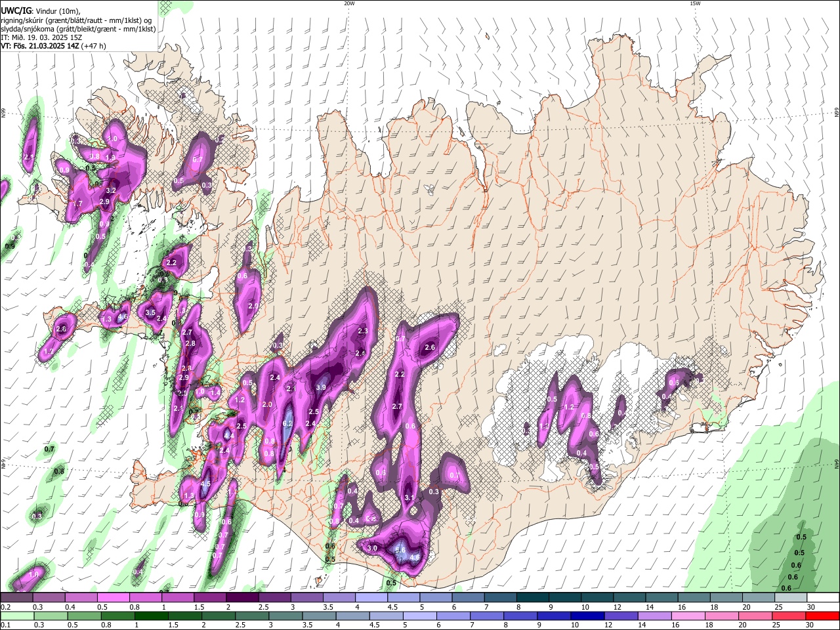
Task: Click the '30' label of the lower legend
Action: (811, 625)
